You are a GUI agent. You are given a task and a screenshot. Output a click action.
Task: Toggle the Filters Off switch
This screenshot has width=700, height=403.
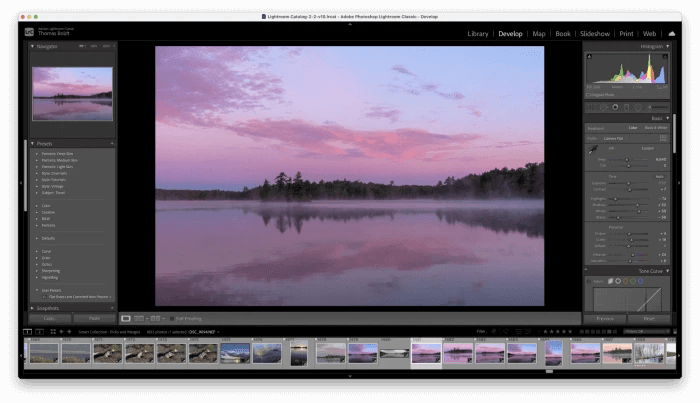coord(674,332)
